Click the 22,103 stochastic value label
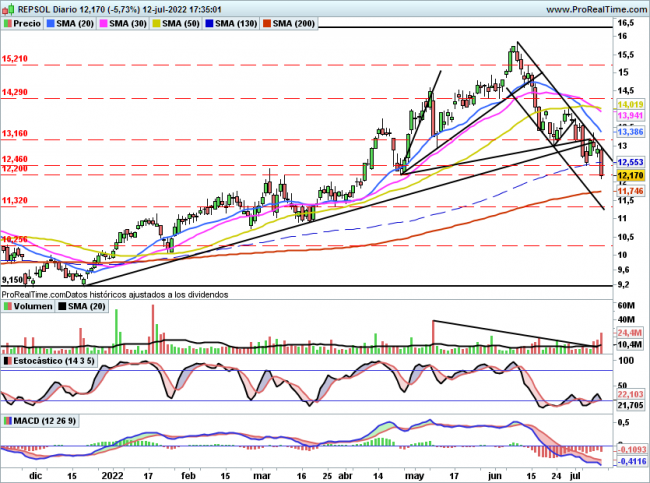This screenshot has height=483, width=650. (629, 396)
